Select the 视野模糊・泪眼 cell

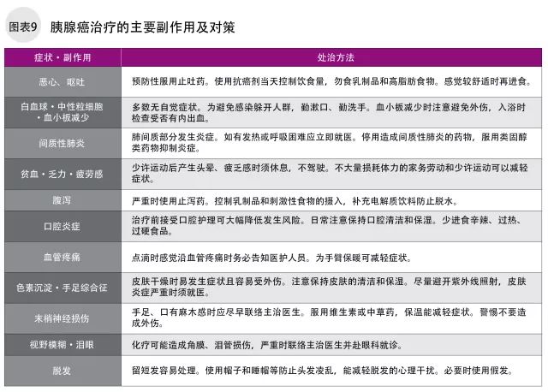[x=63, y=345]
